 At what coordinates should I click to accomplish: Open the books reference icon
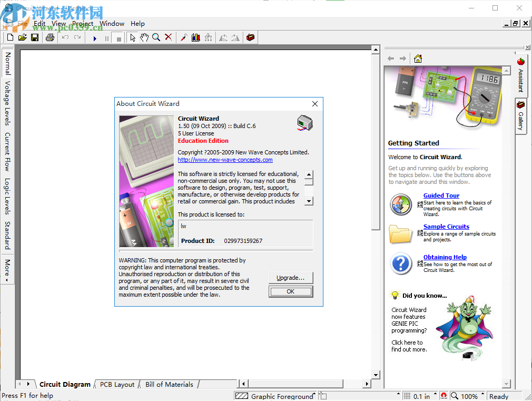coord(196,38)
